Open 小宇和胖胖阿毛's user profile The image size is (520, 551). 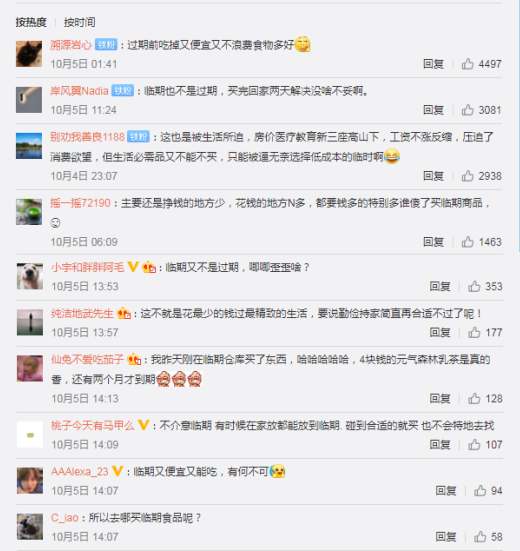point(88,267)
